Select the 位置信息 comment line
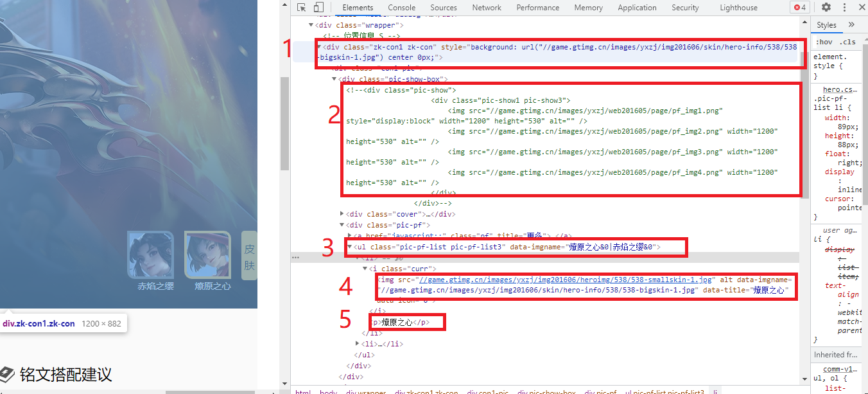The image size is (868, 394). click(x=361, y=36)
